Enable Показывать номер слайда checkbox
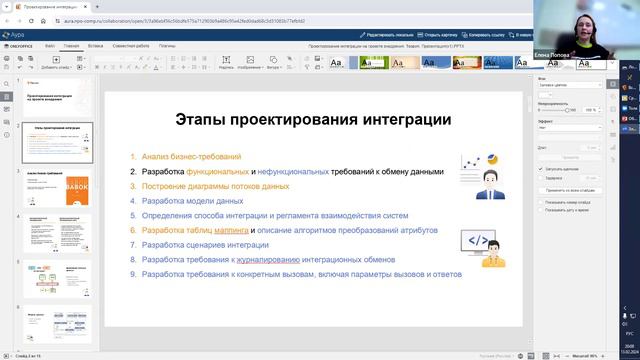Viewport: 640px width, 360px height. click(540, 202)
